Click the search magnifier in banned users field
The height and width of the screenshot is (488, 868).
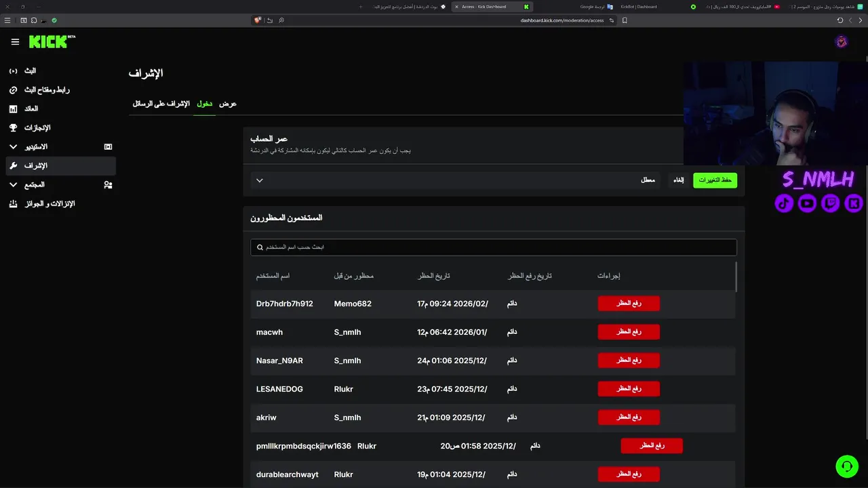[x=260, y=247]
